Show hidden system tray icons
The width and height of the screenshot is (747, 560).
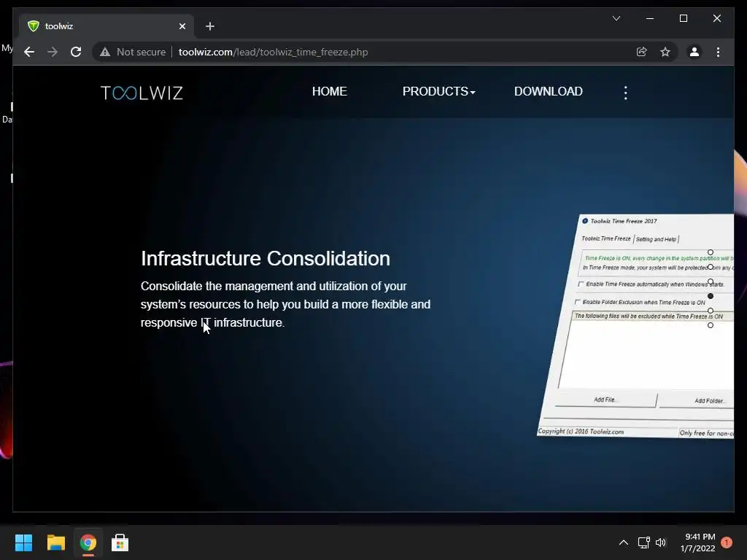coord(623,542)
